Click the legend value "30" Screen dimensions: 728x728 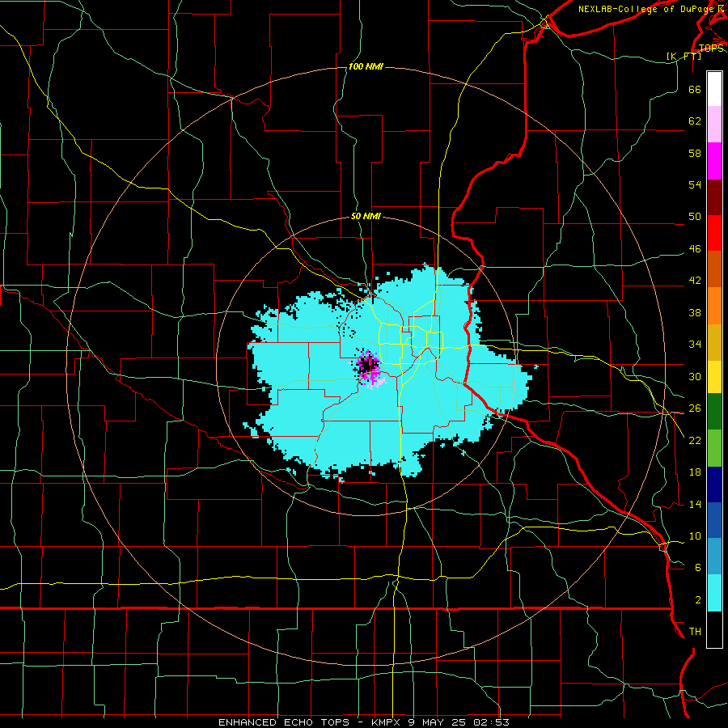tap(695, 376)
